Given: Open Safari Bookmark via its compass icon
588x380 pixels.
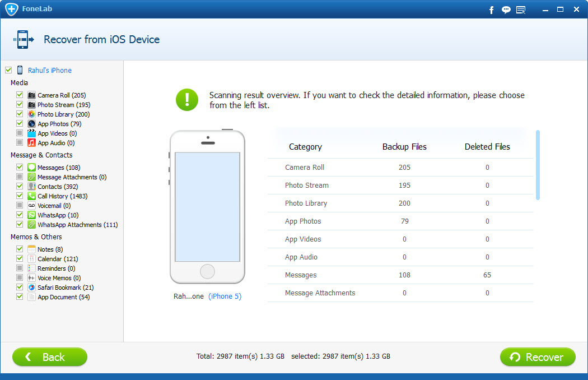Looking at the screenshot, I should [31, 288].
